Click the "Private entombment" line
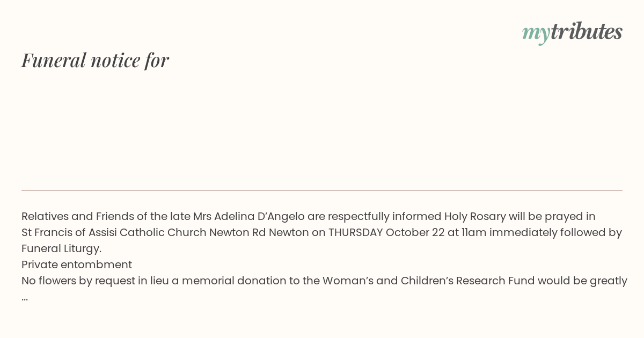Image resolution: width=644 pixels, height=338 pixels. tap(77, 265)
